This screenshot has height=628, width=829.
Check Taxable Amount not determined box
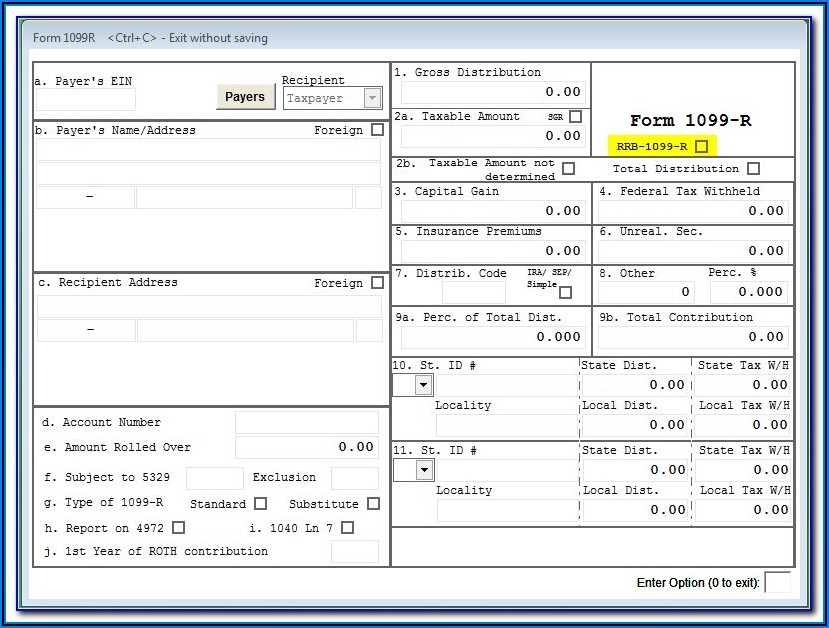coord(568,169)
